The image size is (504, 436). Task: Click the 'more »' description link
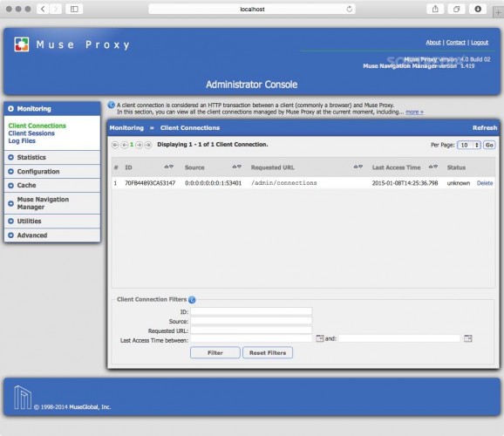[x=415, y=112]
